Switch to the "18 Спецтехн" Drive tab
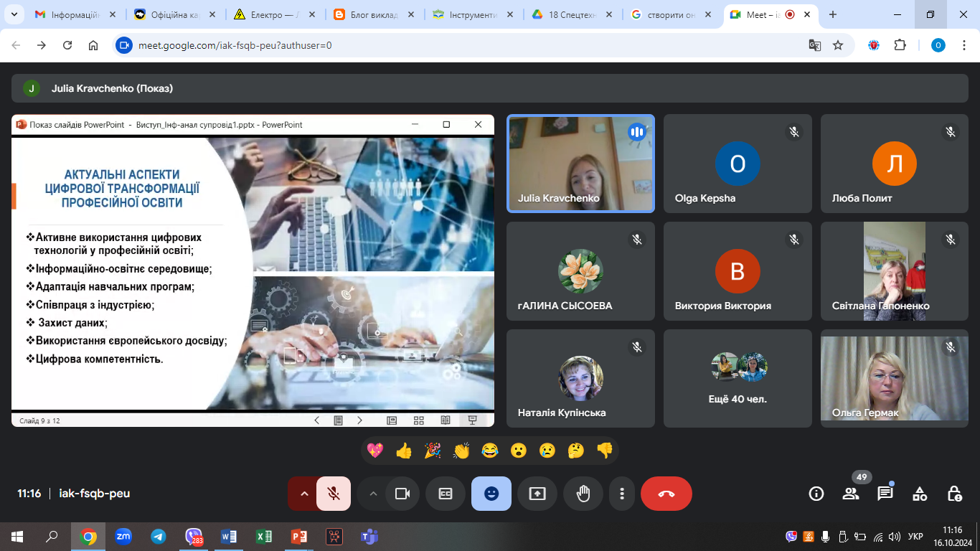This screenshot has width=980, height=551. point(571,14)
